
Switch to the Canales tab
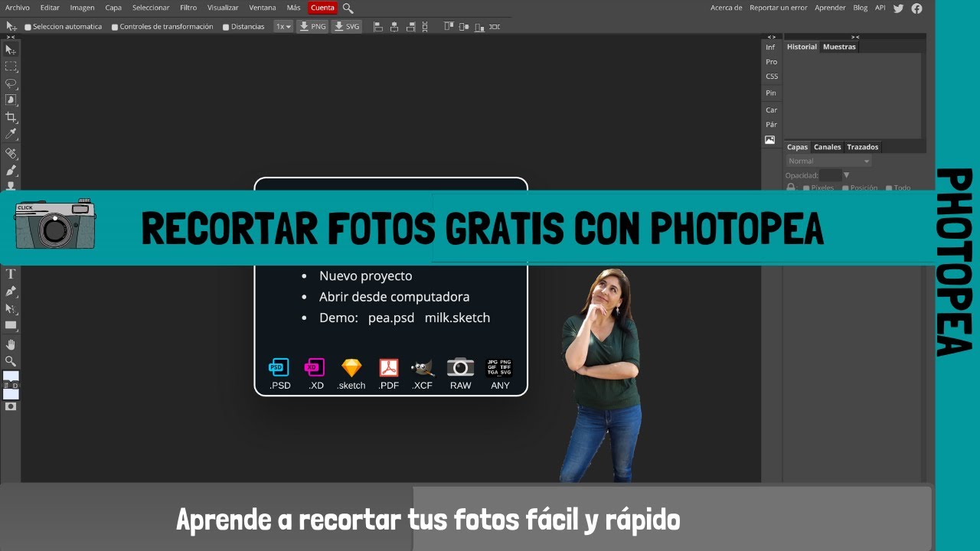pos(827,147)
